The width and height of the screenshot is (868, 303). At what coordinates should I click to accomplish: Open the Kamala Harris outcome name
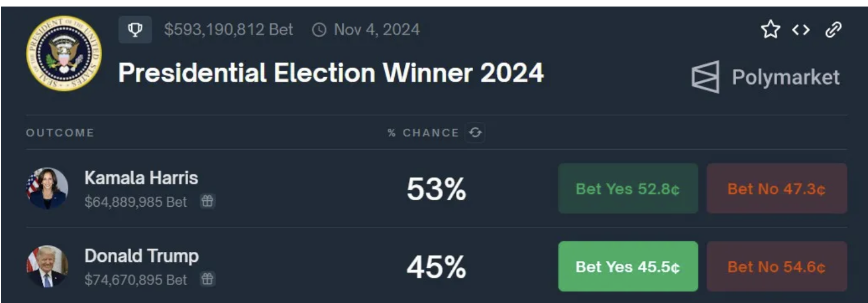click(x=141, y=178)
